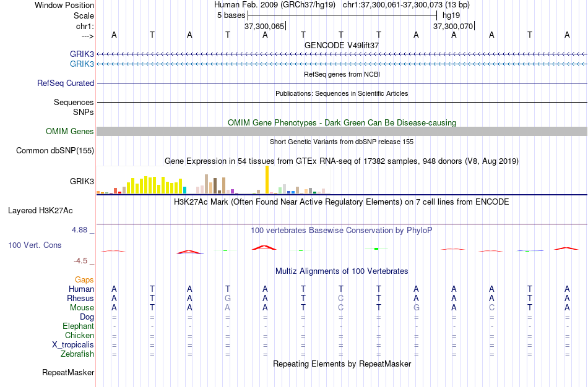Select the Layered H3K27Ac track label
The image size is (588, 387).
point(40,211)
